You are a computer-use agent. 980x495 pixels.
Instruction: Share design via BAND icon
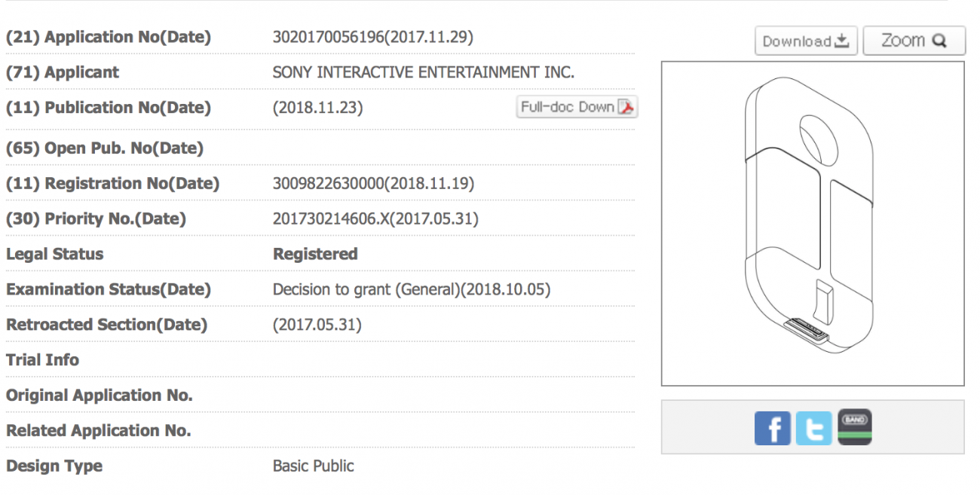[855, 427]
